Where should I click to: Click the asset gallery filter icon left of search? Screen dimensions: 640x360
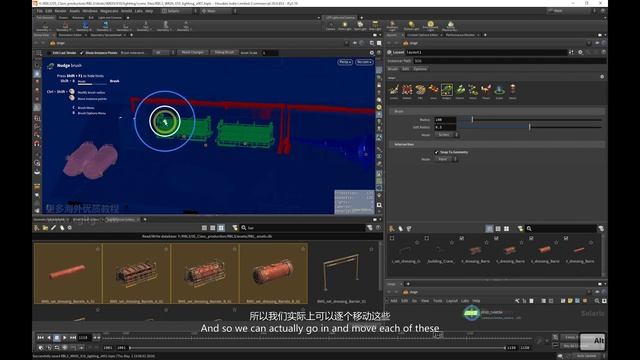pyautogui.click(x=235, y=228)
